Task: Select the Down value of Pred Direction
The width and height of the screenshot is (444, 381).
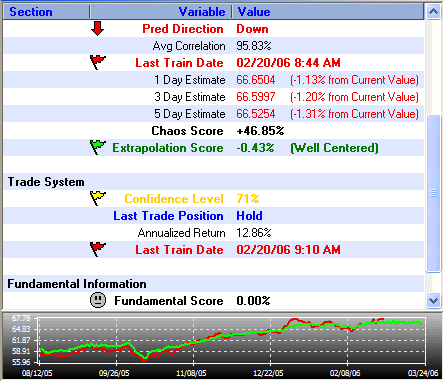Action: pos(252,29)
